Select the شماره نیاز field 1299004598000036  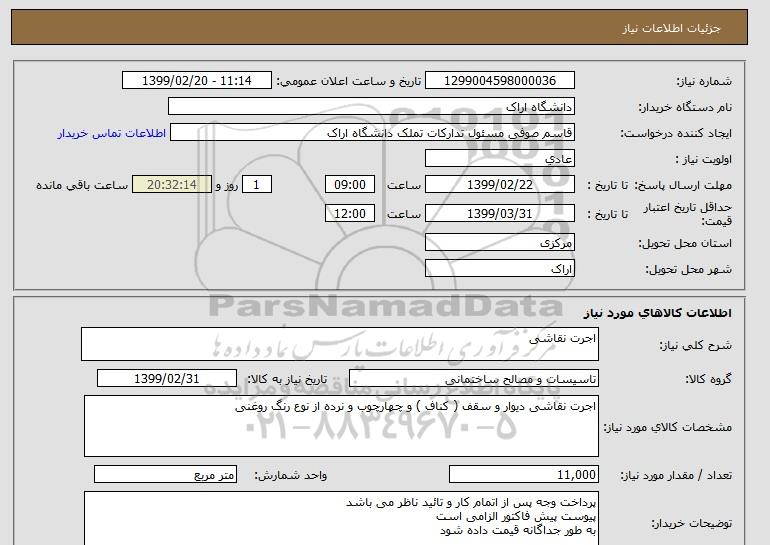coord(499,81)
